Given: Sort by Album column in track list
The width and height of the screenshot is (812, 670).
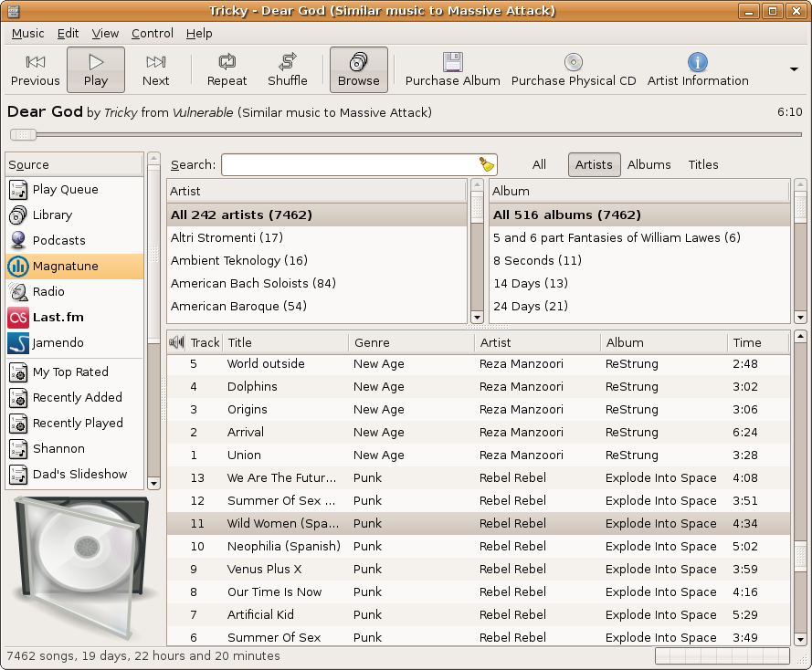Looking at the screenshot, I should (x=664, y=342).
